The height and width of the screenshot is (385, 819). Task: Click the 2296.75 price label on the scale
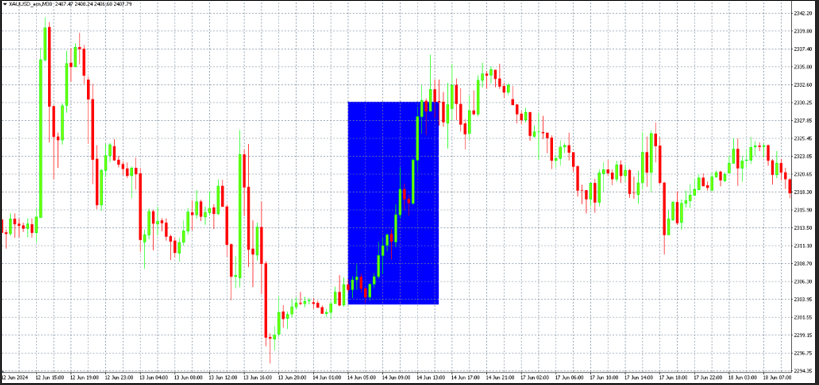coord(803,353)
